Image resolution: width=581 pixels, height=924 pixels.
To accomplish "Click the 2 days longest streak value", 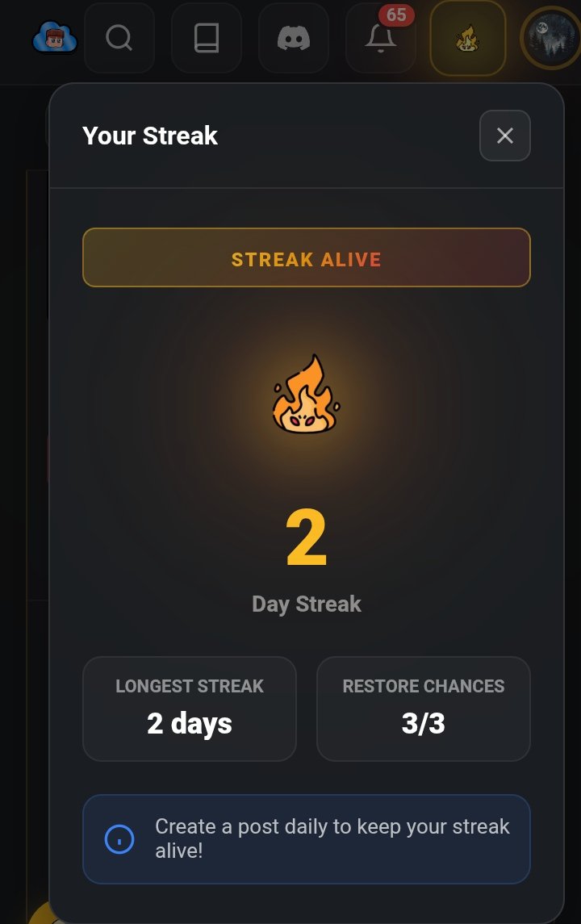I will click(189, 724).
